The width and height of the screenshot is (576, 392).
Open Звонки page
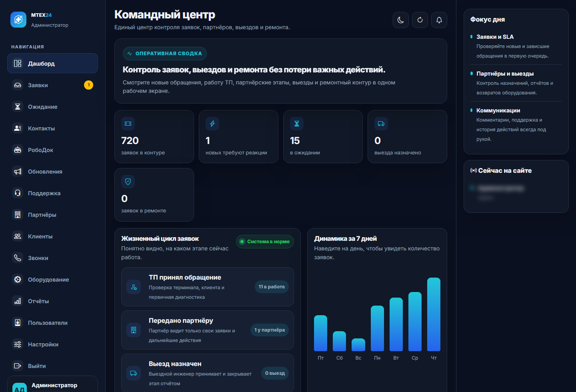click(x=52, y=258)
